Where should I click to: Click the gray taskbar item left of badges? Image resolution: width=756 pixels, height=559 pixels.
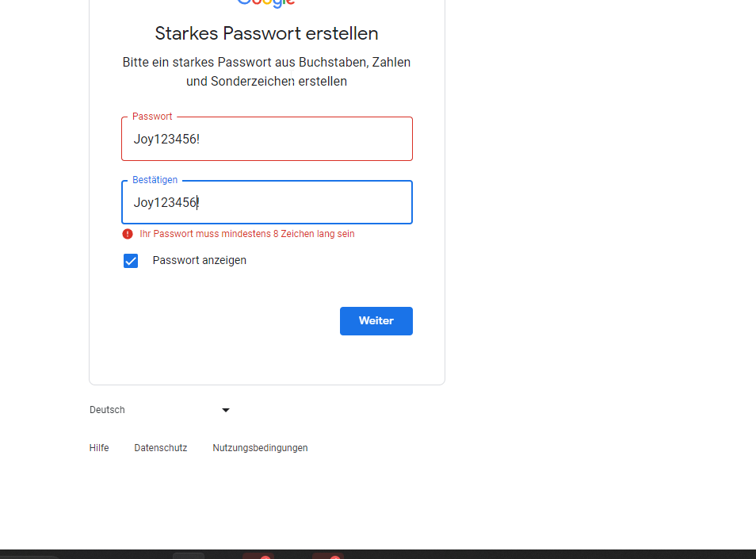click(189, 556)
